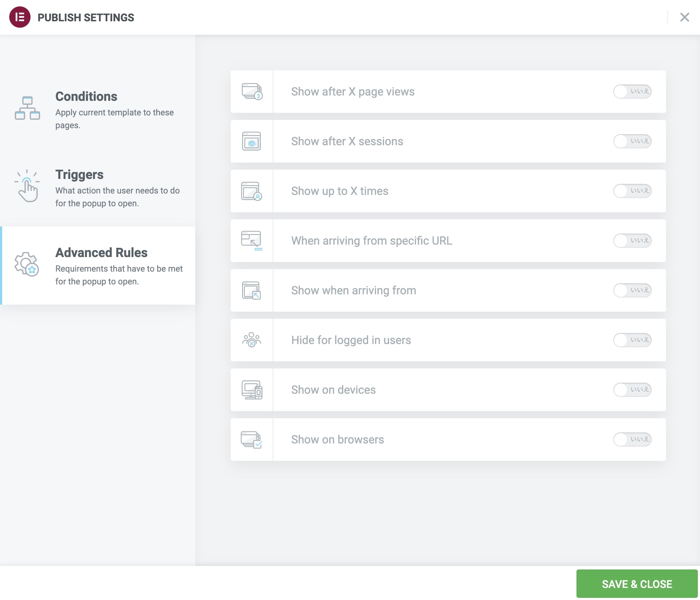Click the devices monitor icon
The width and height of the screenshot is (700, 600).
[x=252, y=390]
